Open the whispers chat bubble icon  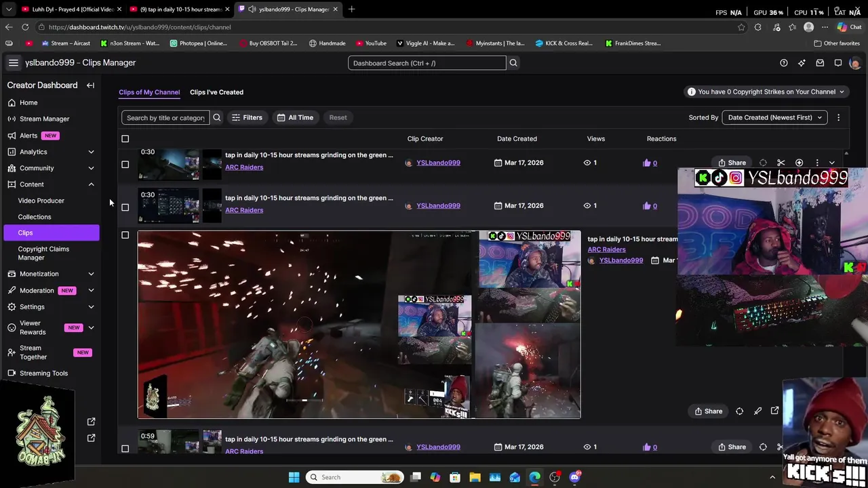pyautogui.click(x=838, y=63)
